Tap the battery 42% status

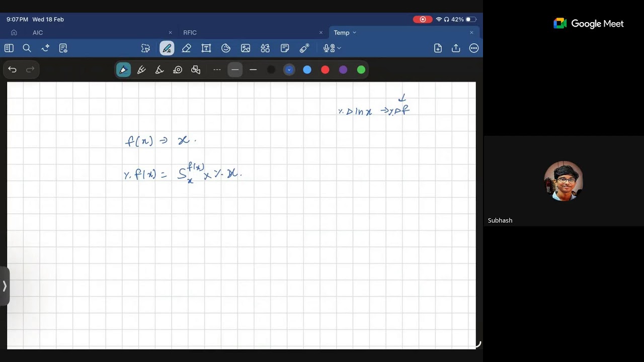tap(464, 19)
